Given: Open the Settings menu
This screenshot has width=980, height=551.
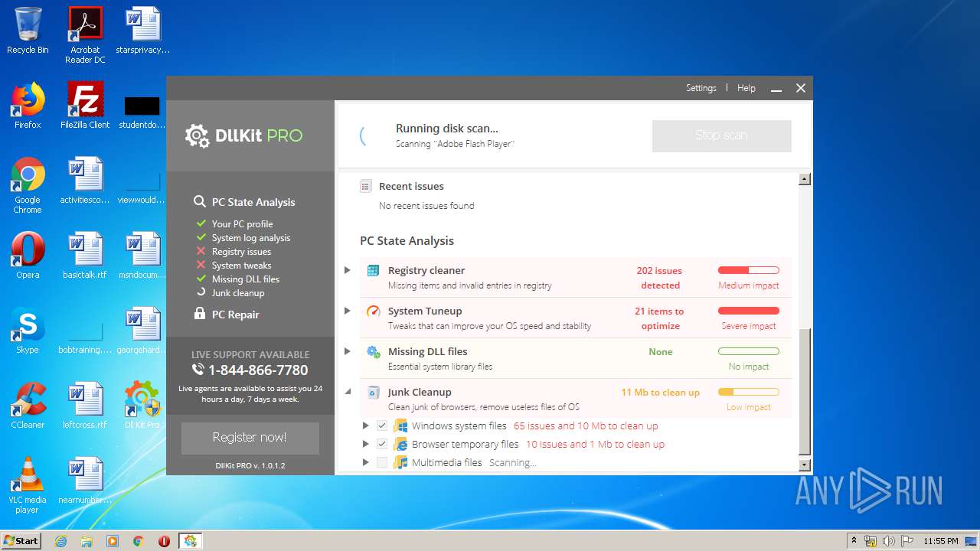Looking at the screenshot, I should tap(701, 88).
